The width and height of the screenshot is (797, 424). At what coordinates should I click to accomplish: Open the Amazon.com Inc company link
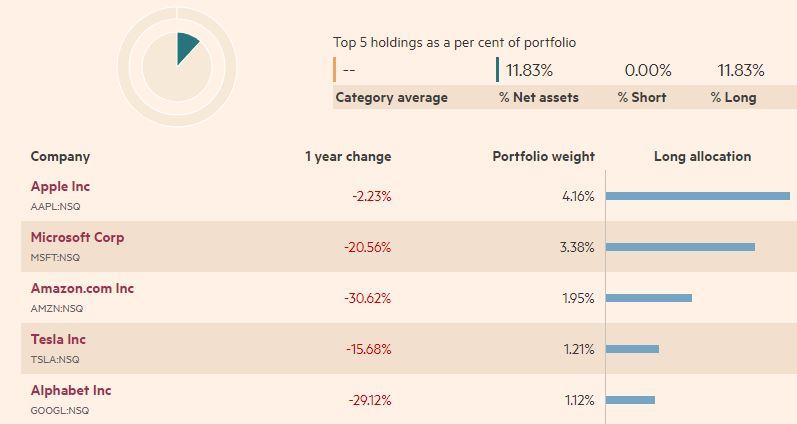tap(82, 288)
